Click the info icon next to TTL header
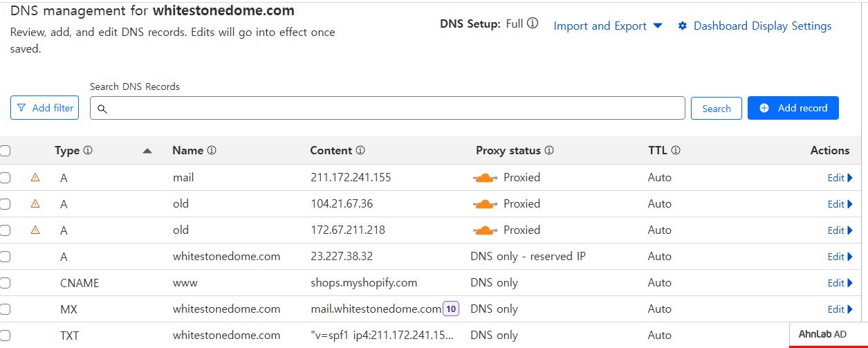 tap(676, 151)
